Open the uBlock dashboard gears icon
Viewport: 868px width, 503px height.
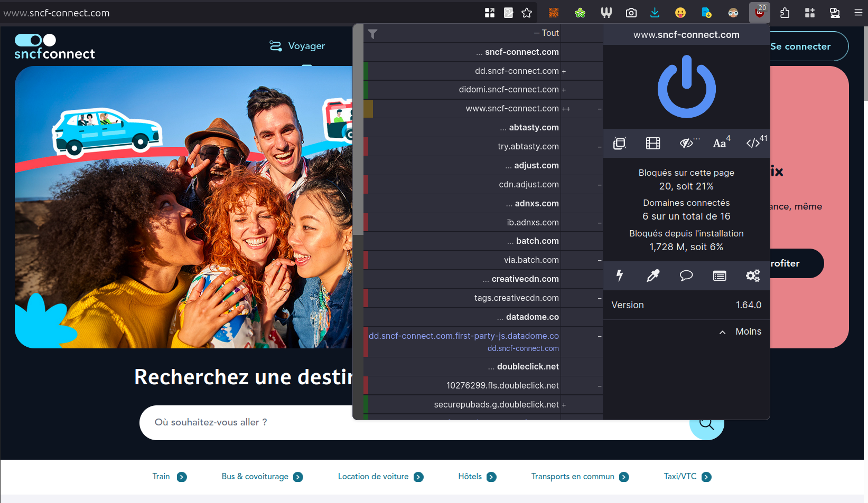click(x=753, y=276)
